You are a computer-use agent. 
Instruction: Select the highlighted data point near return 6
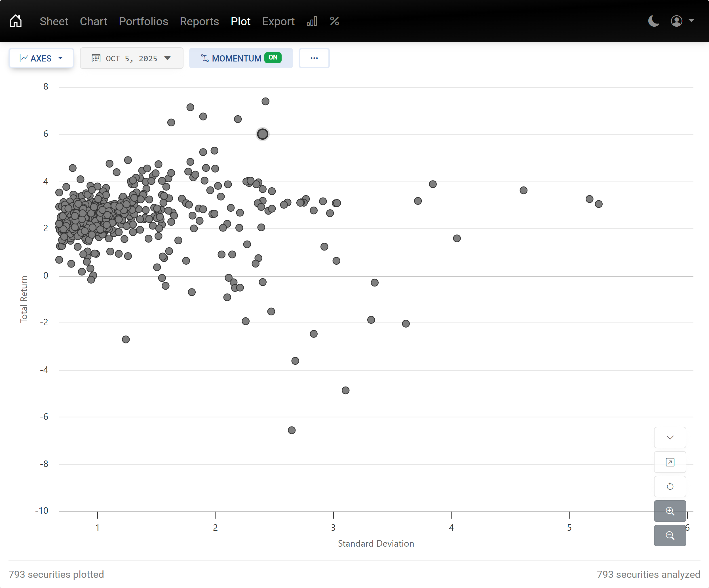pos(263,134)
